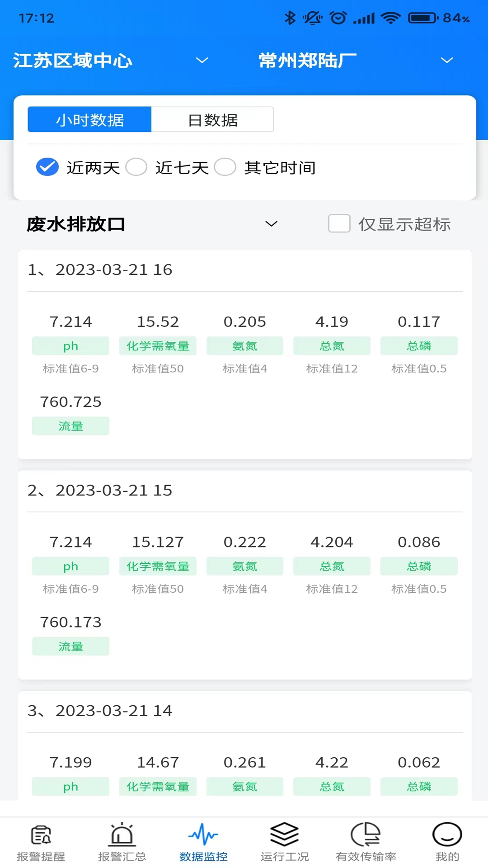Viewport: 488px width, 868px height.
Task: Tap the Bluetooth status icon
Action: tap(290, 18)
